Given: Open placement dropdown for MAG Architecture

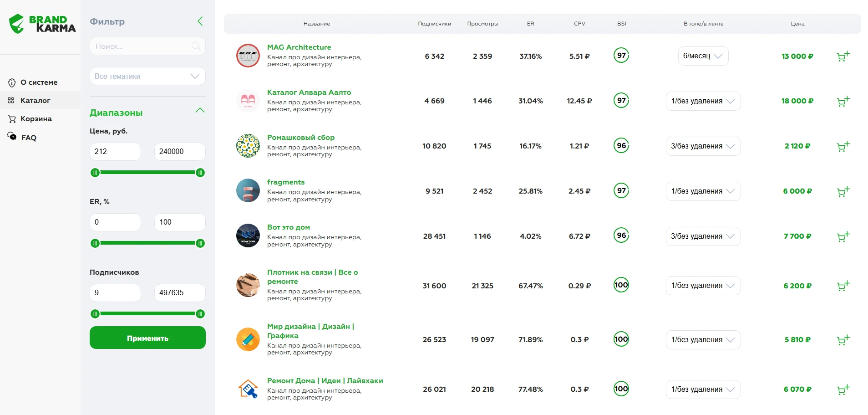Looking at the screenshot, I should coord(702,56).
